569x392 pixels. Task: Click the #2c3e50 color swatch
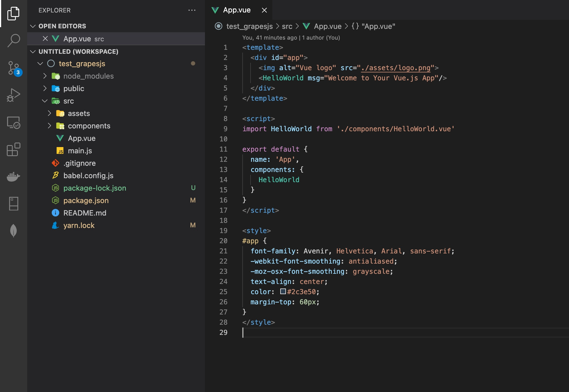tap(283, 291)
